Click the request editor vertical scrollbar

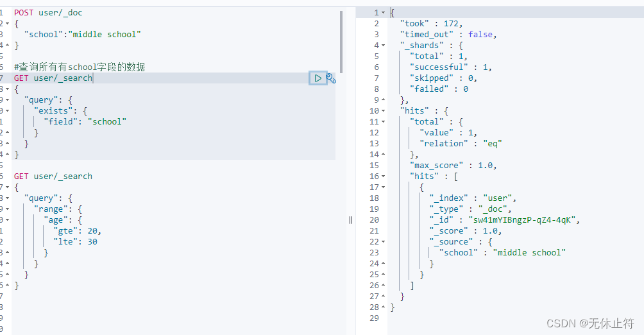[341, 39]
